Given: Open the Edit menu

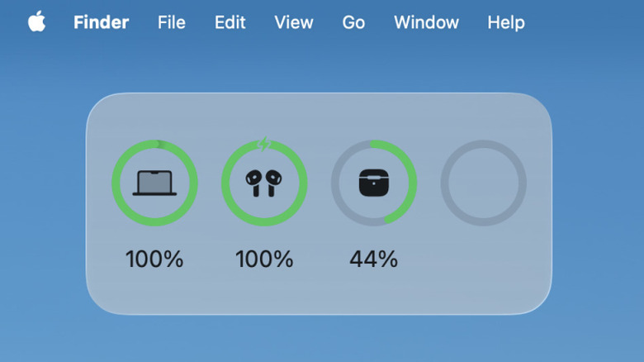Looking at the screenshot, I should pyautogui.click(x=230, y=22).
